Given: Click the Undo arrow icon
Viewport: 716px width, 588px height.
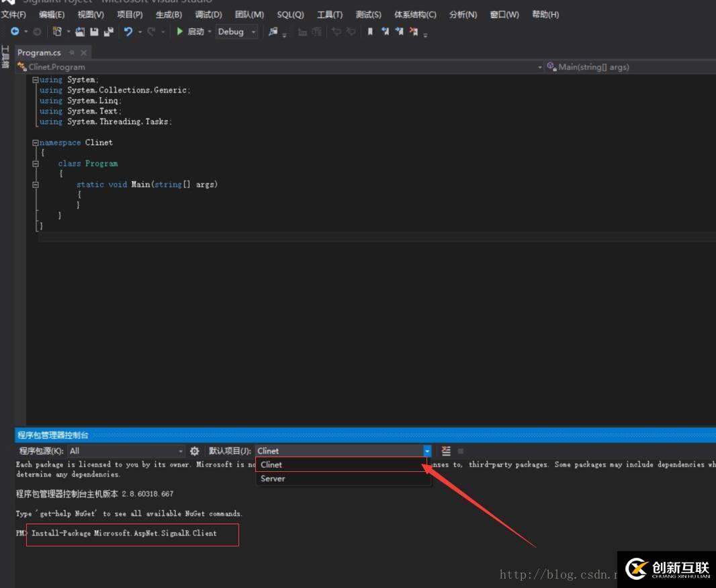Looking at the screenshot, I should pos(128,32).
